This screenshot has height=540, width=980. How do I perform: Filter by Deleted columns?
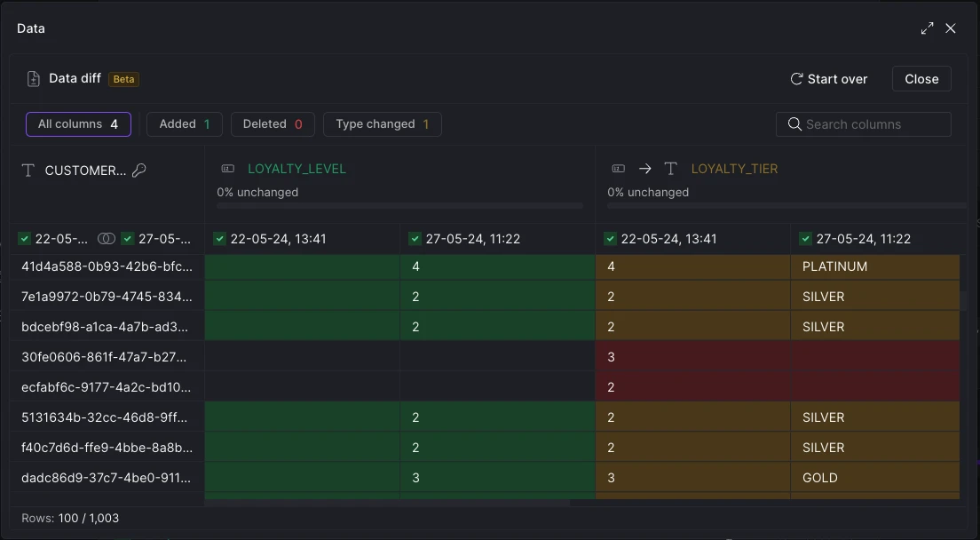(273, 123)
